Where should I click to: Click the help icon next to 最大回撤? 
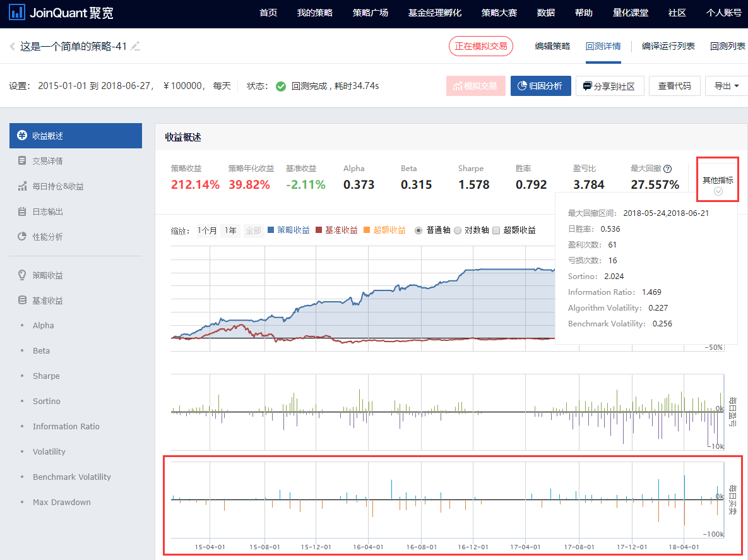tap(667, 169)
